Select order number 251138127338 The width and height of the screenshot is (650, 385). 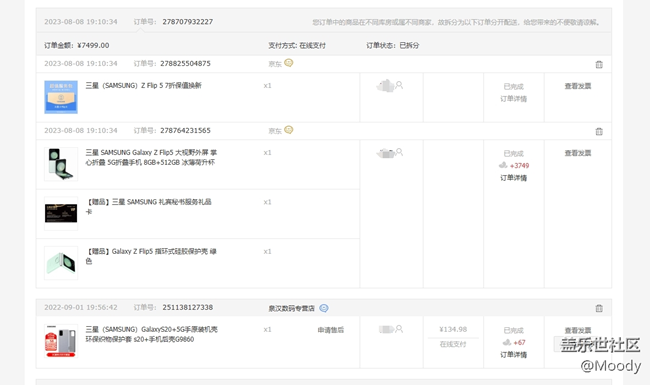click(187, 308)
